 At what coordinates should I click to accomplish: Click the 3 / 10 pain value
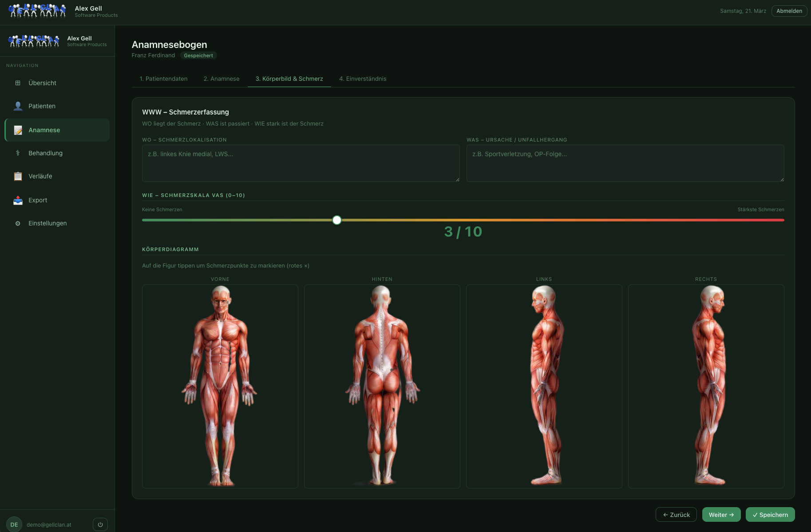pyautogui.click(x=463, y=232)
